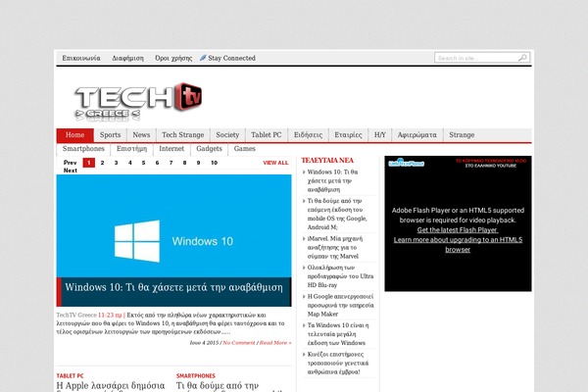The width and height of the screenshot is (588, 392).
Task: Open the Επικοινωνία link
Action: point(81,58)
